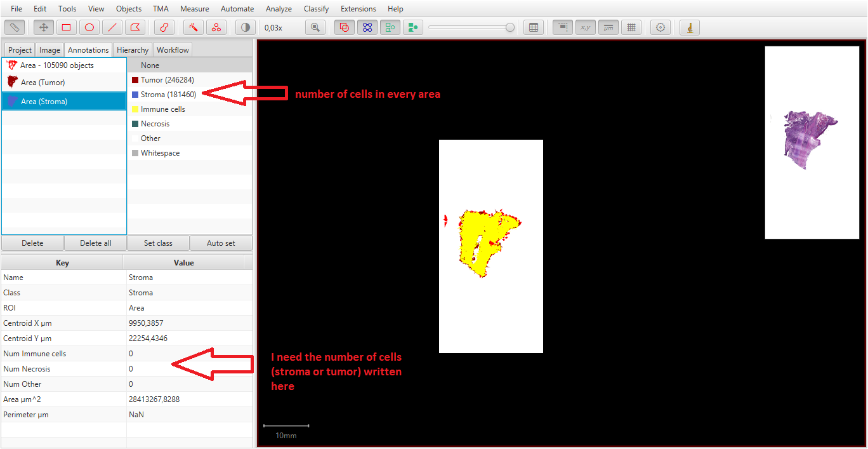
Task: Select the Area (Stroma) annotation
Action: (64, 101)
